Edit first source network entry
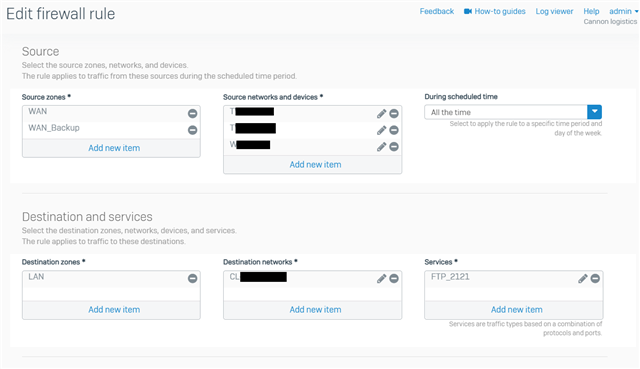640x369 pixels. tap(381, 113)
